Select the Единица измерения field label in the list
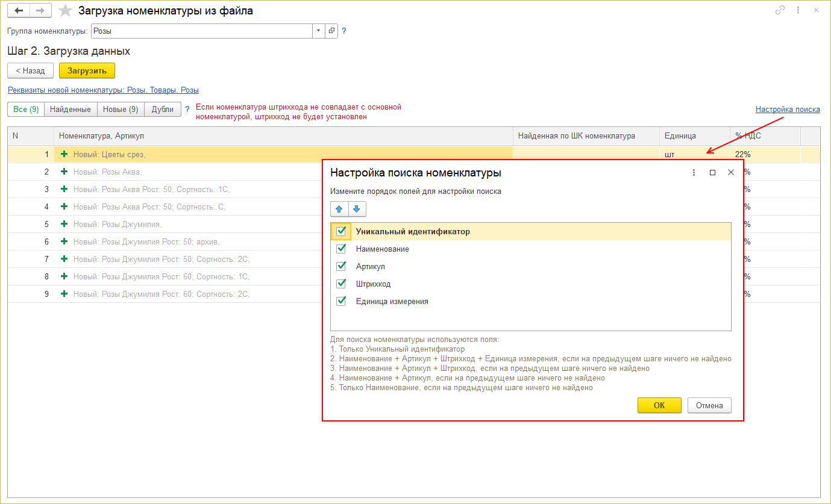 [x=392, y=301]
